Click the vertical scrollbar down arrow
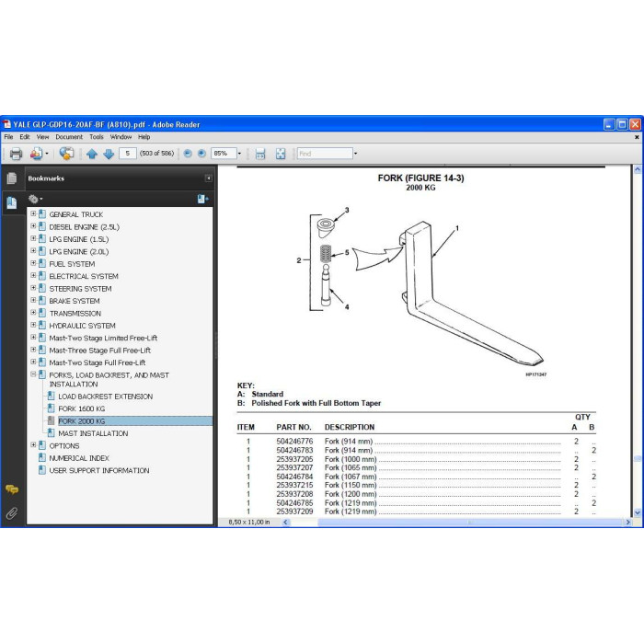The width and height of the screenshot is (644, 644). [638, 512]
